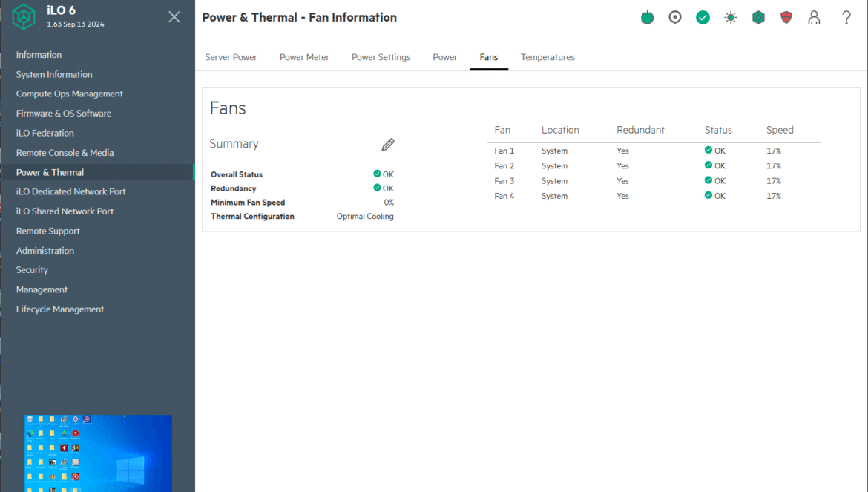Click the UID indicator target icon
This screenshot has height=492, width=868.
[x=675, y=18]
